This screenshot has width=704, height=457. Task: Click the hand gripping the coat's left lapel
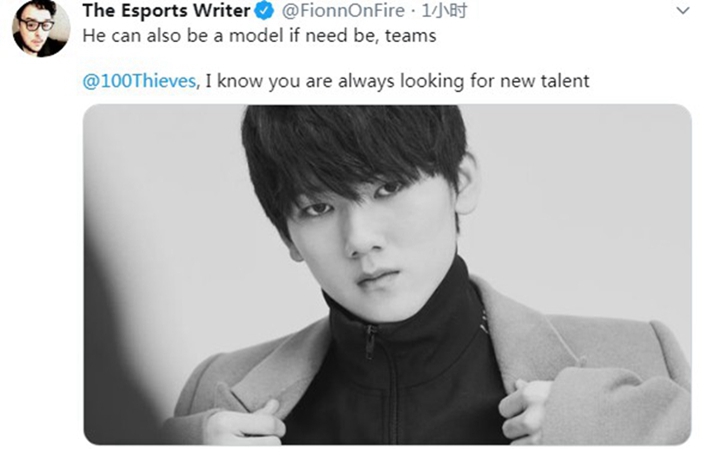(x=245, y=422)
